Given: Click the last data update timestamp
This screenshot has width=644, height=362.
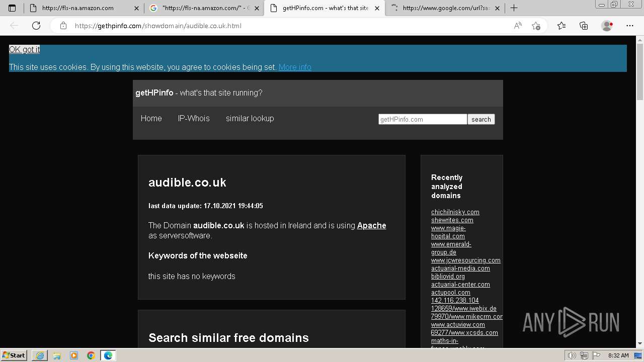Looking at the screenshot, I should 206,206.
